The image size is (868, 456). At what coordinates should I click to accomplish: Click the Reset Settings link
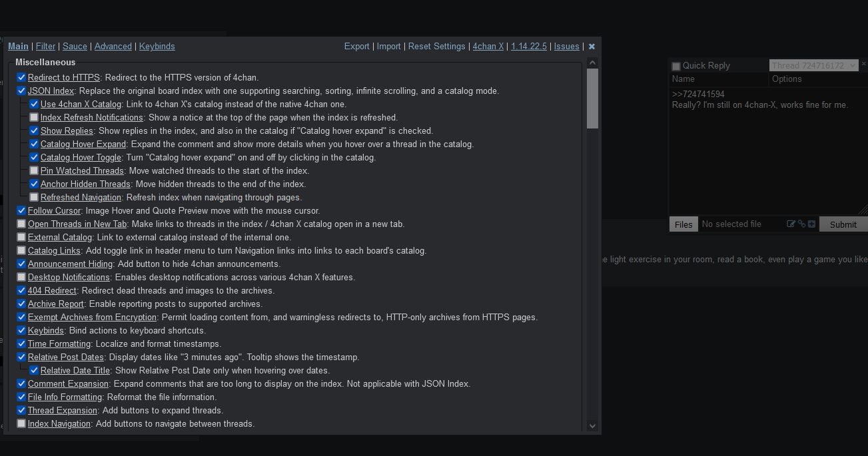coord(436,47)
